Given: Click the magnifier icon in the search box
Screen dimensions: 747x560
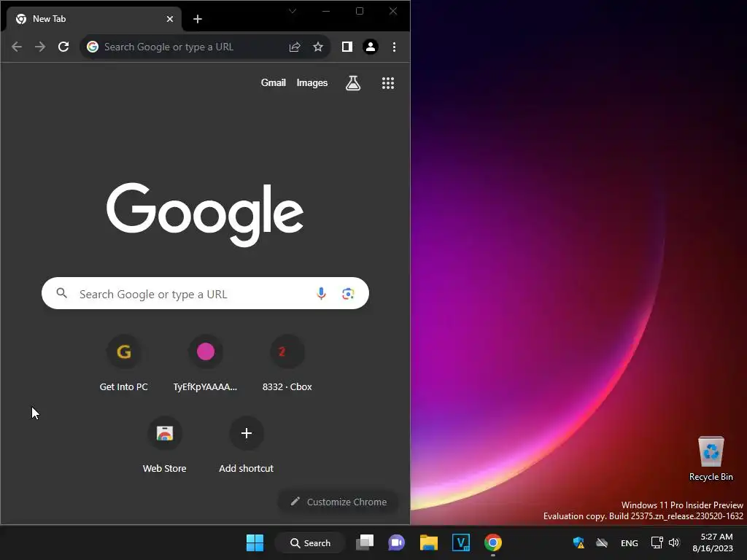Looking at the screenshot, I should pyautogui.click(x=62, y=293).
